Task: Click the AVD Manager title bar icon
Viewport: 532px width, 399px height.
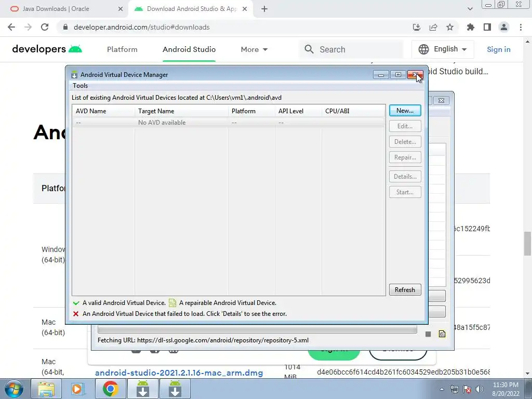Action: click(x=74, y=75)
